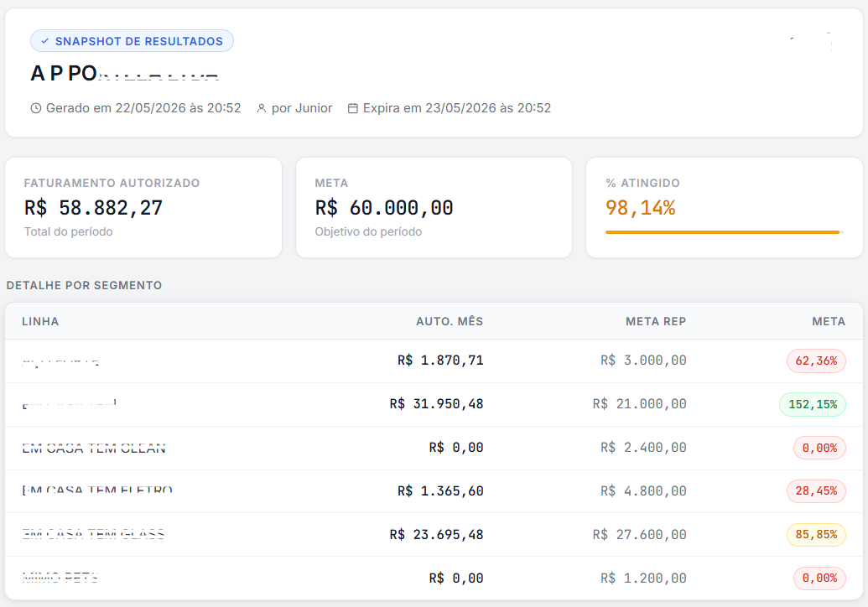868x607 pixels.
Task: Click the R$ 27.600,00 meta rep cell
Action: click(640, 535)
